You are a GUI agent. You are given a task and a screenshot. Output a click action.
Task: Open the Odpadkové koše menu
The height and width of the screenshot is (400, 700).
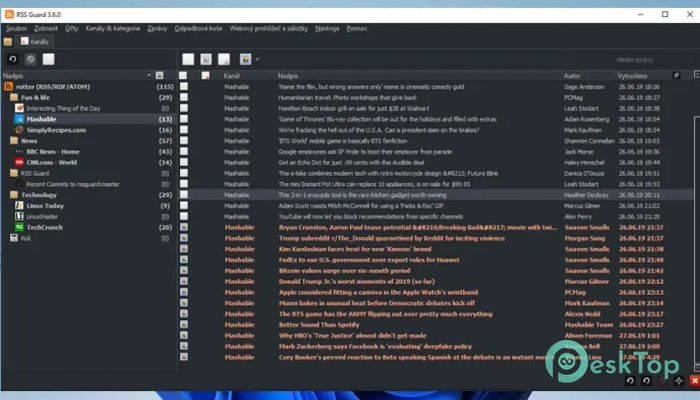click(198, 29)
